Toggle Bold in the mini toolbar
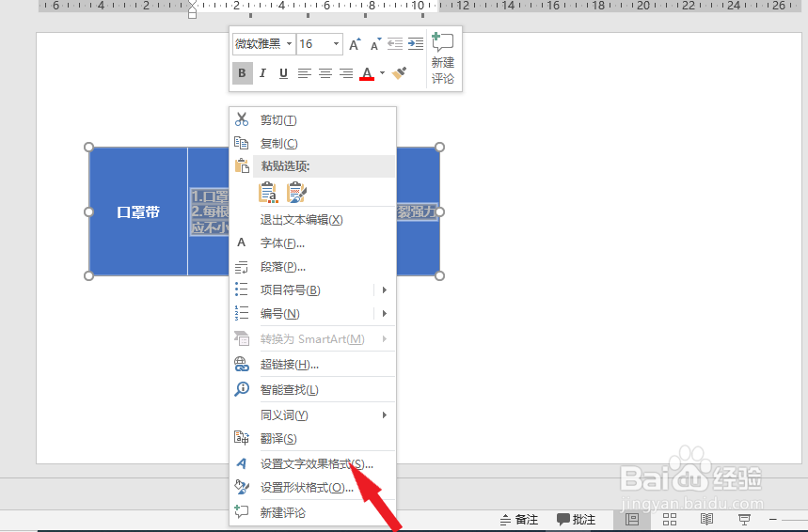The image size is (808, 532). 242,73
